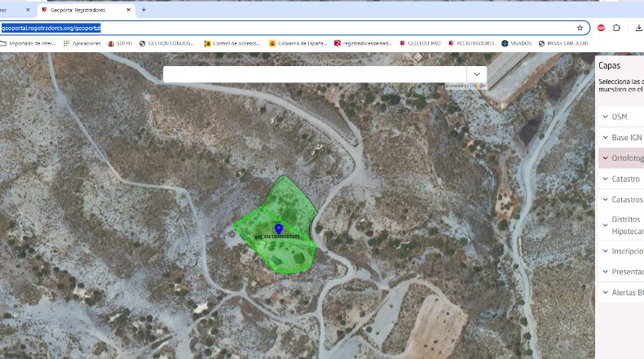Screen dimensions: 644x359
Task: Open the red ad-blocker extension icon
Action: click(601, 28)
